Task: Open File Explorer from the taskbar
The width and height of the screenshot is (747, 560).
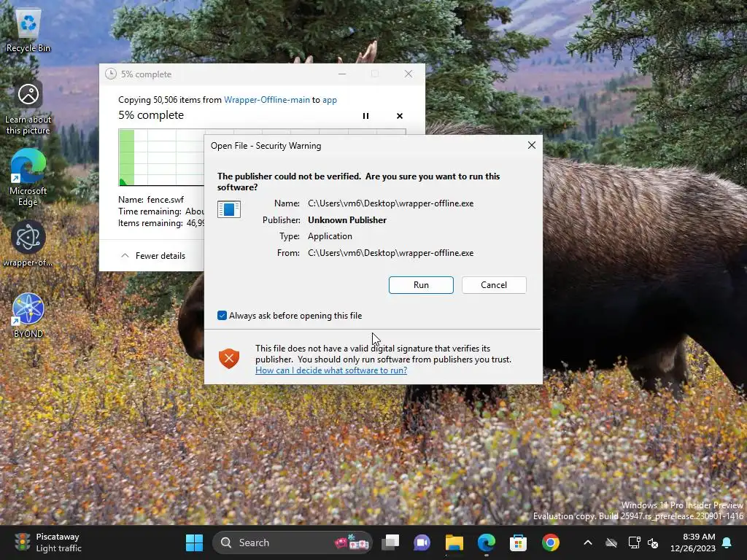Action: pyautogui.click(x=454, y=542)
